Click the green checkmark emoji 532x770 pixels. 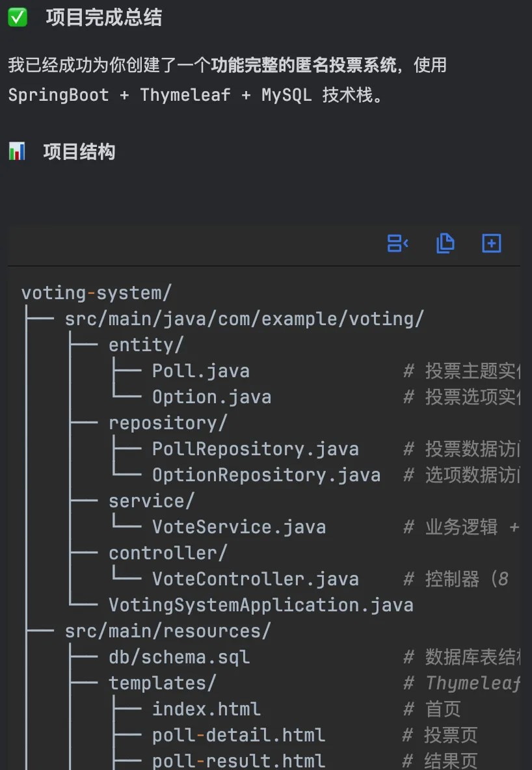click(18, 18)
